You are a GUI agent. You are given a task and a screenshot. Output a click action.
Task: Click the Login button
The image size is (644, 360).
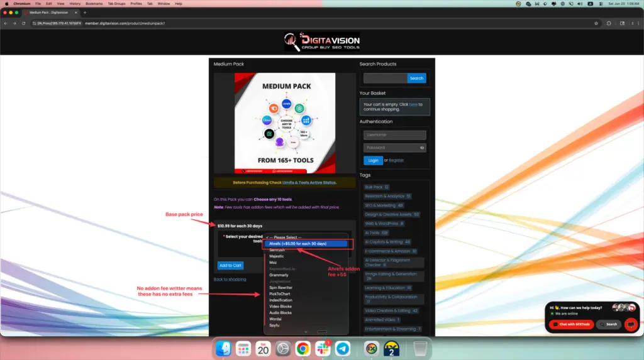coord(373,160)
